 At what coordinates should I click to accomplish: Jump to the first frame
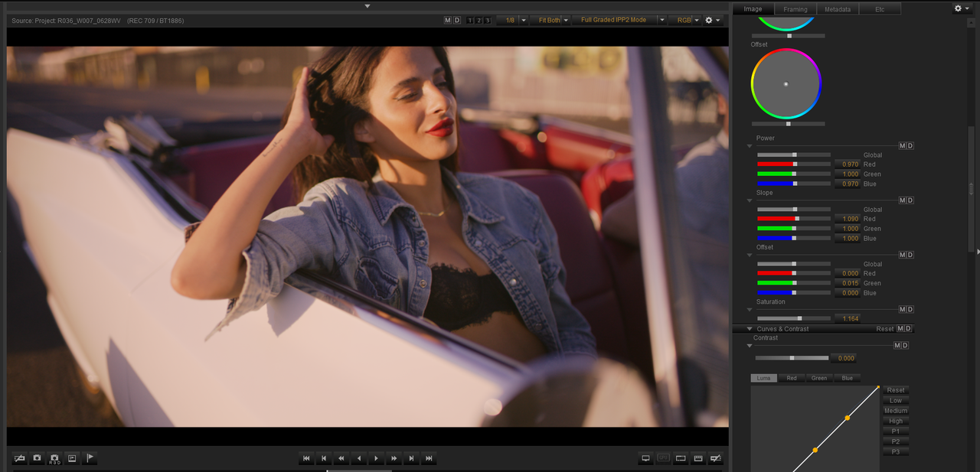click(306, 458)
